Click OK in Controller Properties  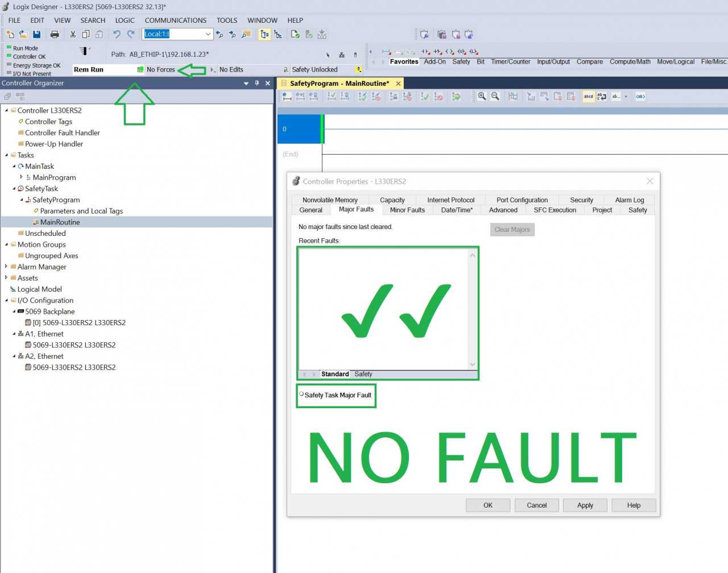(x=488, y=505)
